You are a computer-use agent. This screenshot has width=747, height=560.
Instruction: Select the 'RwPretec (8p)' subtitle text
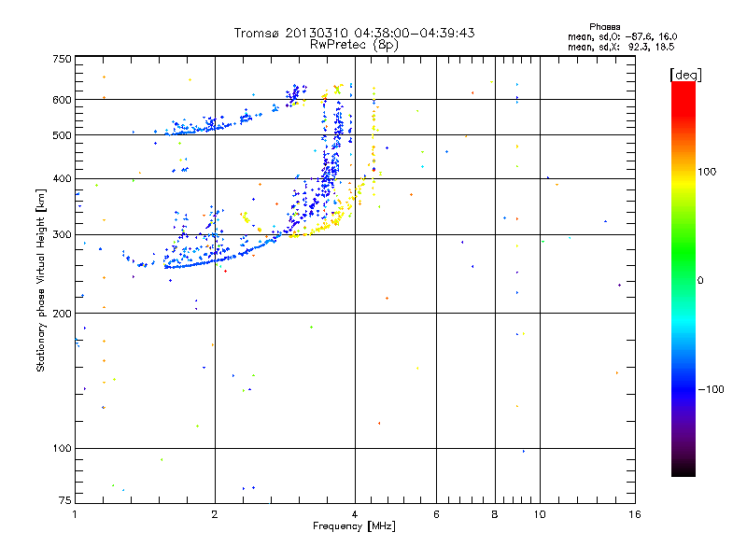(354, 45)
